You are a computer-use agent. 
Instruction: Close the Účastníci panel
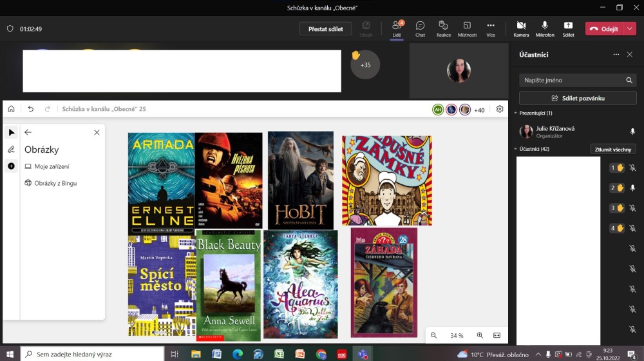coord(629,54)
